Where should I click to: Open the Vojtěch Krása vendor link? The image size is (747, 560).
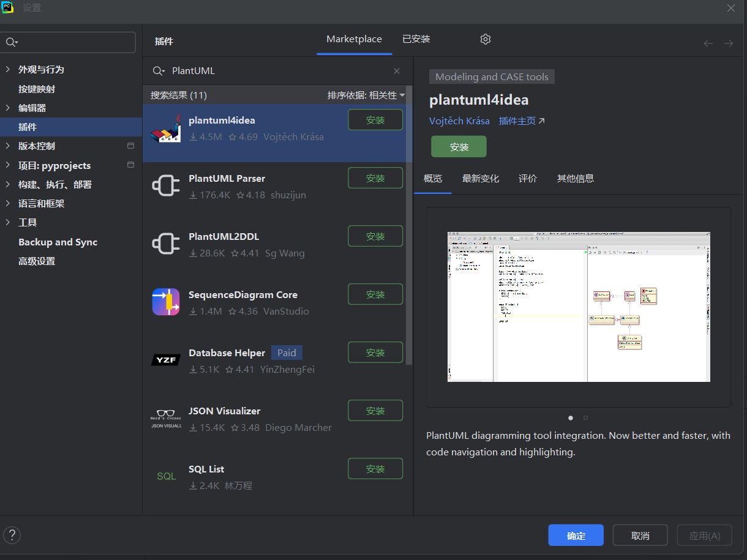459,121
